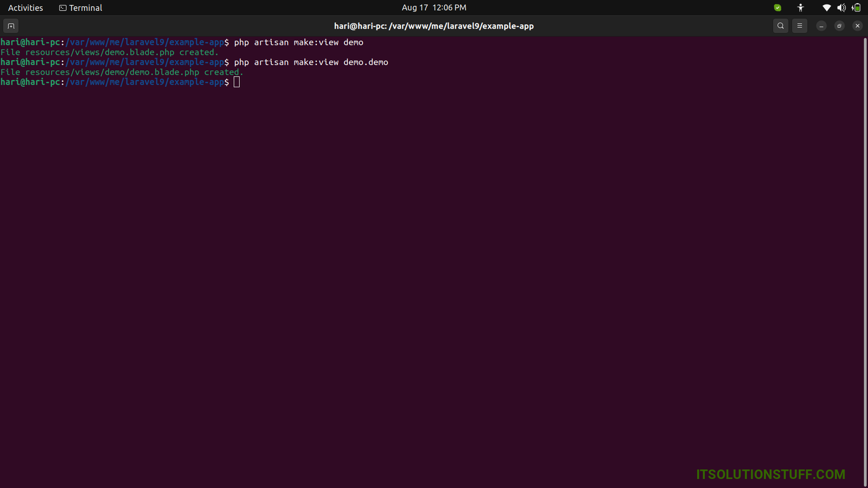Click the 'views/demo.blade.php created' output line
This screenshot has width=868, height=488.
110,53
